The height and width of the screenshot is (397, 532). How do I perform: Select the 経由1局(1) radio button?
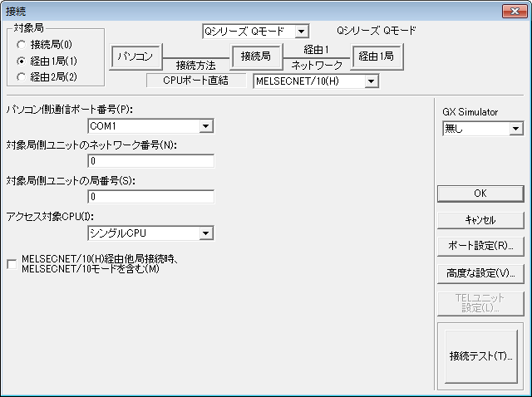(x=22, y=61)
